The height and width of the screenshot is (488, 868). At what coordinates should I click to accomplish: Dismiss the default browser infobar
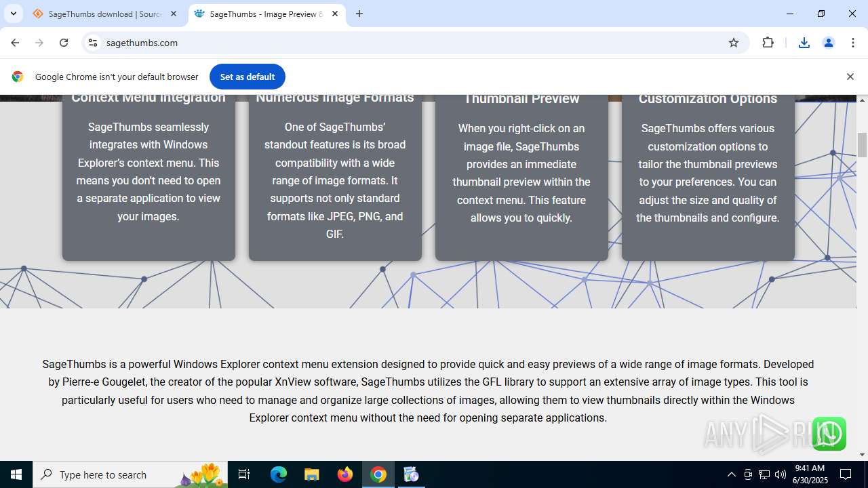[850, 77]
